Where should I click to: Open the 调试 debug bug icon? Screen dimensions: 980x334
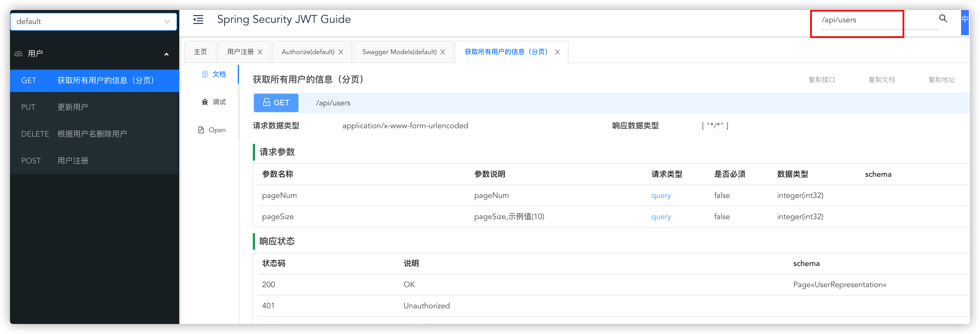205,102
